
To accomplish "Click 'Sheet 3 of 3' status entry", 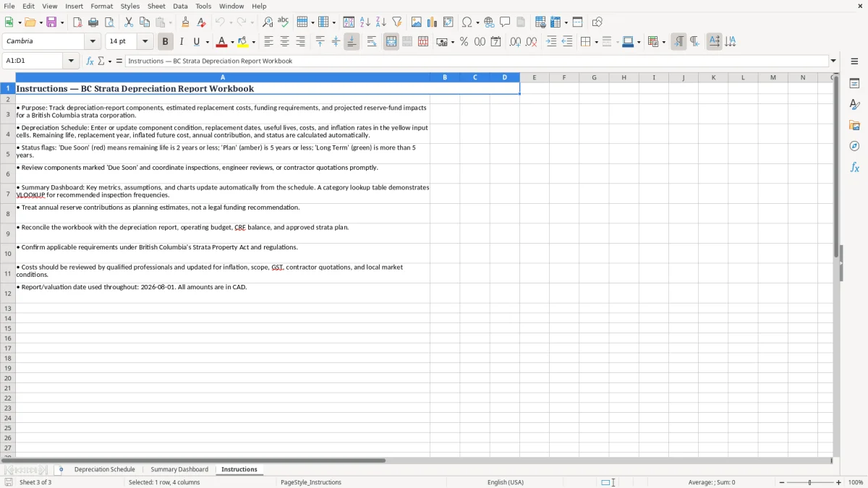I will tap(35, 482).
